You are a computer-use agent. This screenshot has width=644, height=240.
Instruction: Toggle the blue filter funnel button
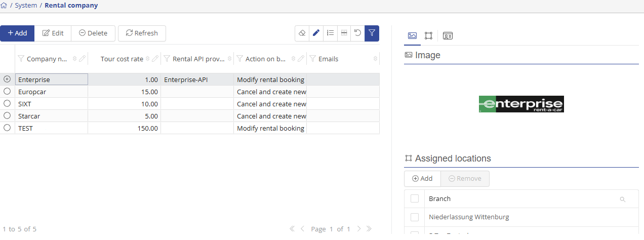[x=372, y=33]
